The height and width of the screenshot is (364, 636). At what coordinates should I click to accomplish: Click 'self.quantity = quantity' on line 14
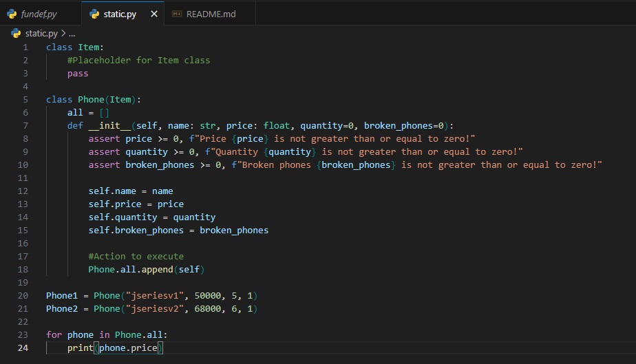tap(152, 217)
